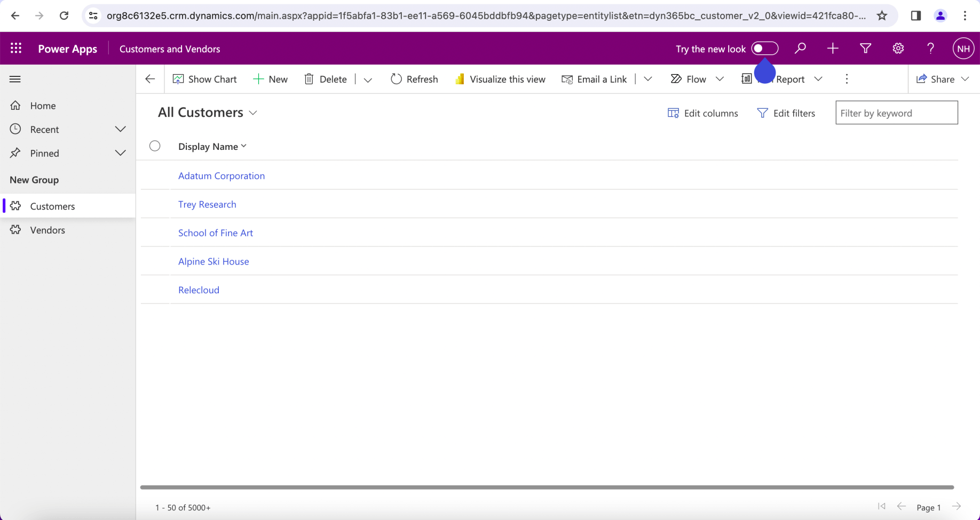
Task: Toggle the Try the new look switch
Action: pyautogui.click(x=765, y=49)
